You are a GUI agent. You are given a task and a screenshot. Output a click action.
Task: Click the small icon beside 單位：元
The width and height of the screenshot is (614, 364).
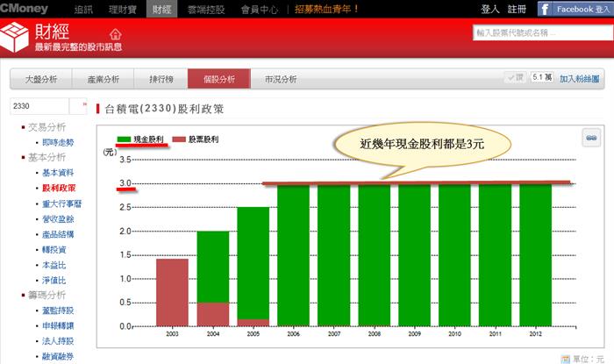(x=566, y=359)
